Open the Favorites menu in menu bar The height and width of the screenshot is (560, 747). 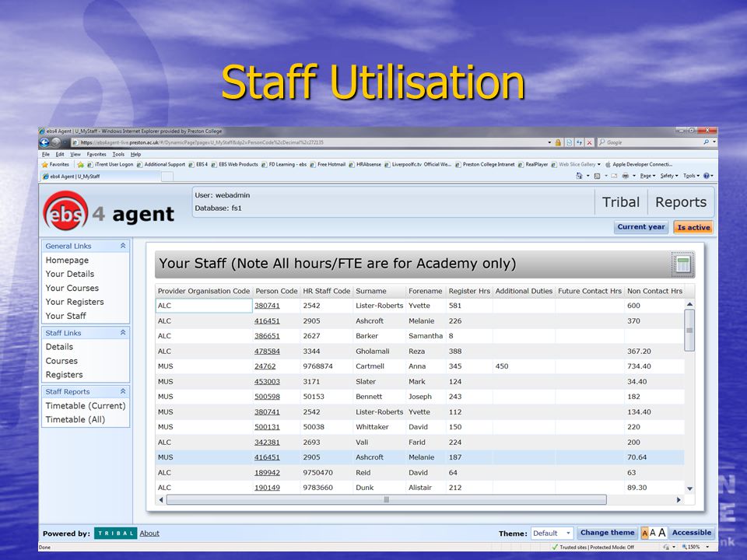96,154
